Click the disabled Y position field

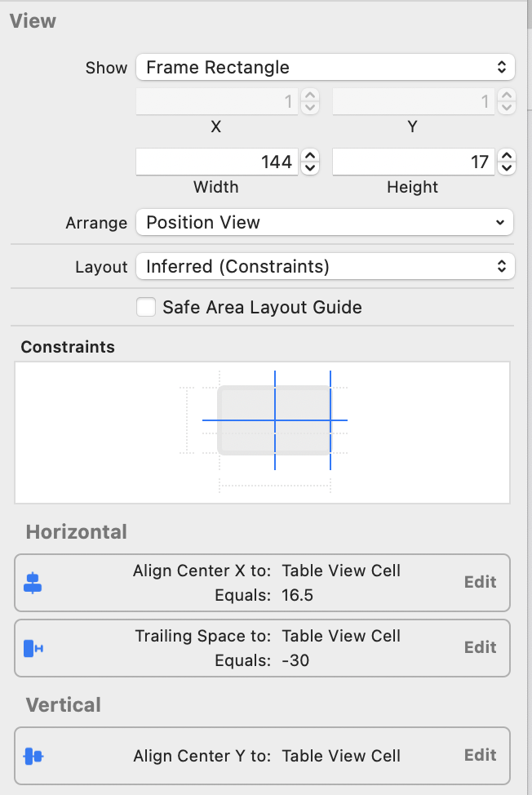click(413, 102)
